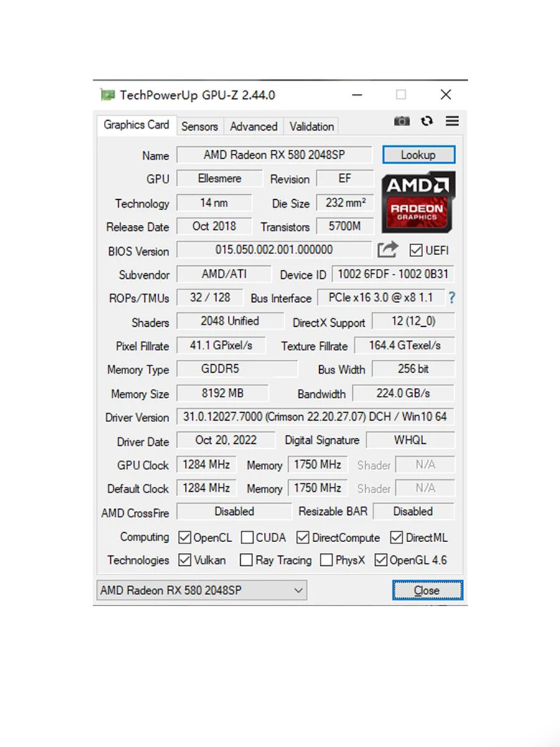
Task: Maximize the GPU-Z window
Action: (401, 95)
